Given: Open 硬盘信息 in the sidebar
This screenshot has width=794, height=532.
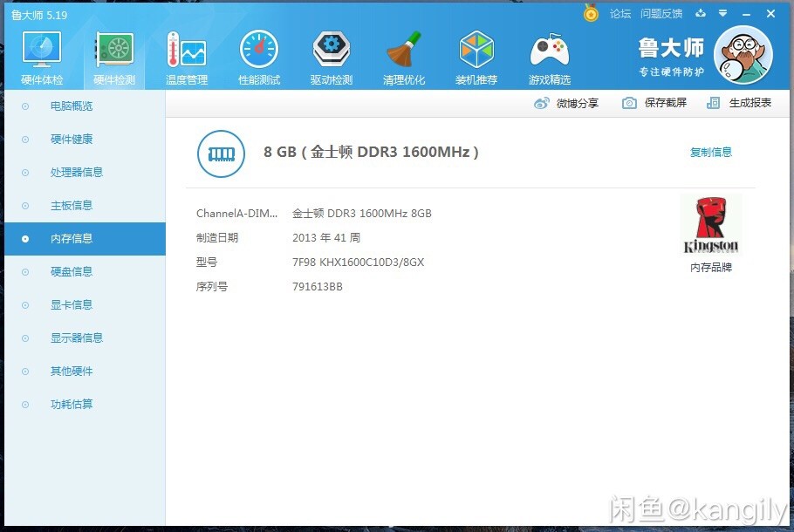Looking at the screenshot, I should (86, 272).
